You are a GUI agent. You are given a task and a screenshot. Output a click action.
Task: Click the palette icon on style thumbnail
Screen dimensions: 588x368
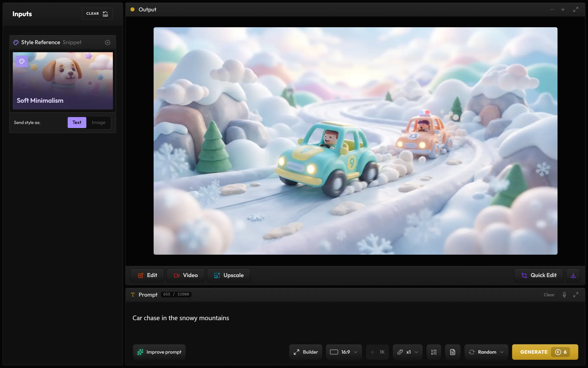(x=22, y=61)
